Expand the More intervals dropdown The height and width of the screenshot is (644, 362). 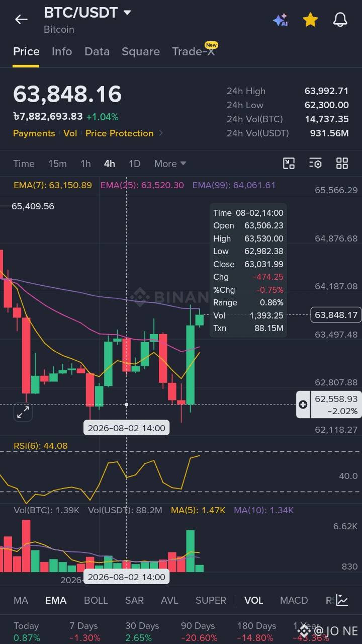tap(170, 164)
